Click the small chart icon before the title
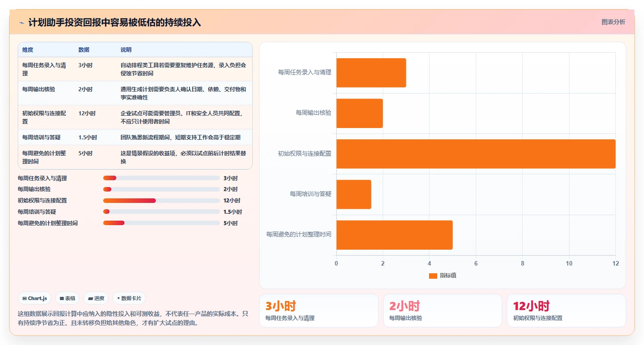 click(x=22, y=23)
